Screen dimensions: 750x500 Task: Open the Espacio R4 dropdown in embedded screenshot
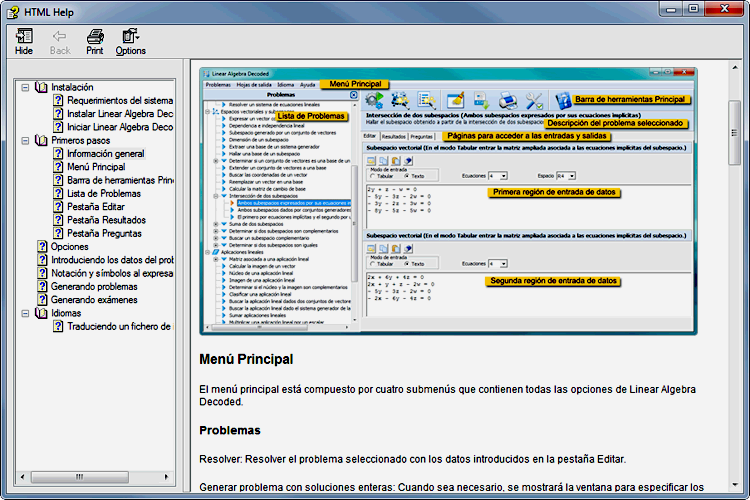coord(572,176)
